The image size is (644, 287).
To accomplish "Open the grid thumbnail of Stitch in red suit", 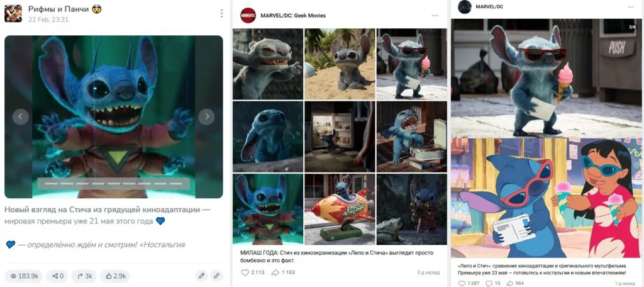I will tap(268, 210).
